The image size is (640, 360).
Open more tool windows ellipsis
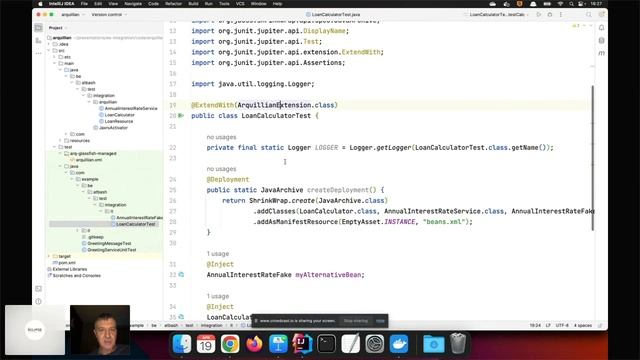click(x=38, y=53)
